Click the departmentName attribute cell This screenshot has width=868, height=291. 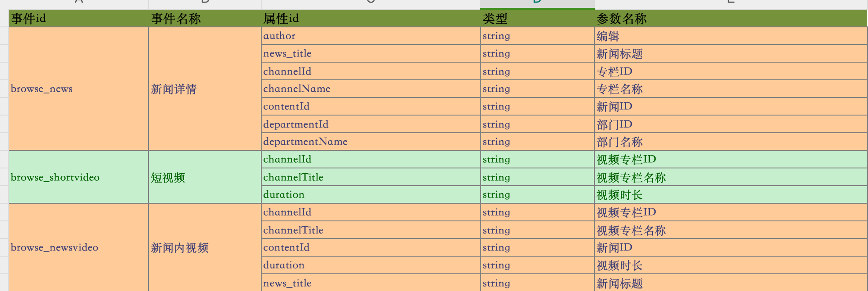(x=371, y=142)
